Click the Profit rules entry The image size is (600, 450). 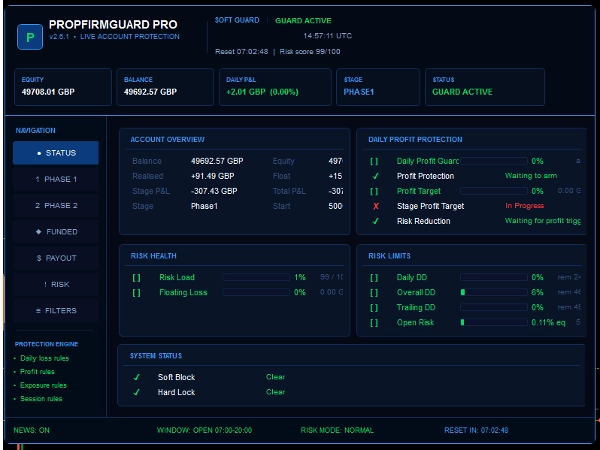pos(37,372)
